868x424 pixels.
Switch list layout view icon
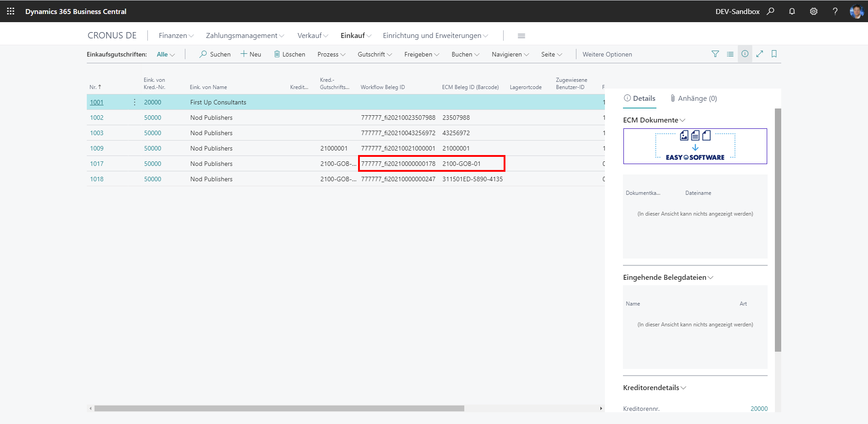pyautogui.click(x=730, y=54)
